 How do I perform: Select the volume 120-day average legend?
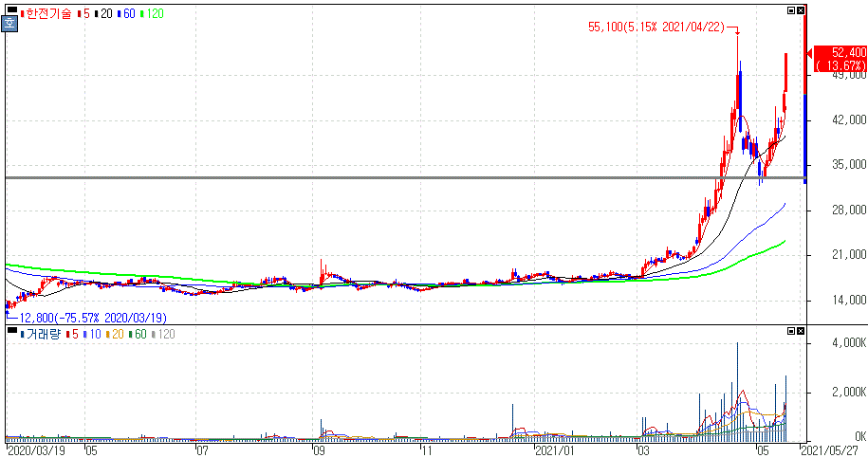[x=163, y=334]
